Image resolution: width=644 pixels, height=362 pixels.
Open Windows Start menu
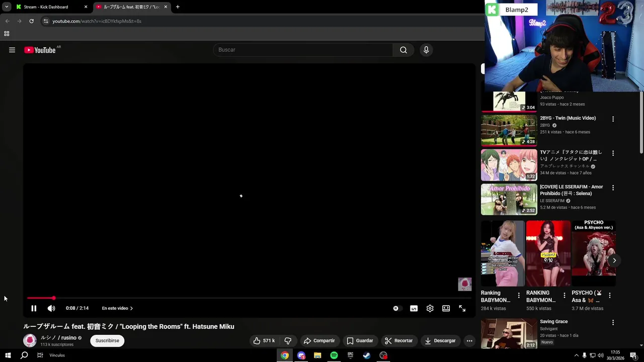[x=8, y=355]
